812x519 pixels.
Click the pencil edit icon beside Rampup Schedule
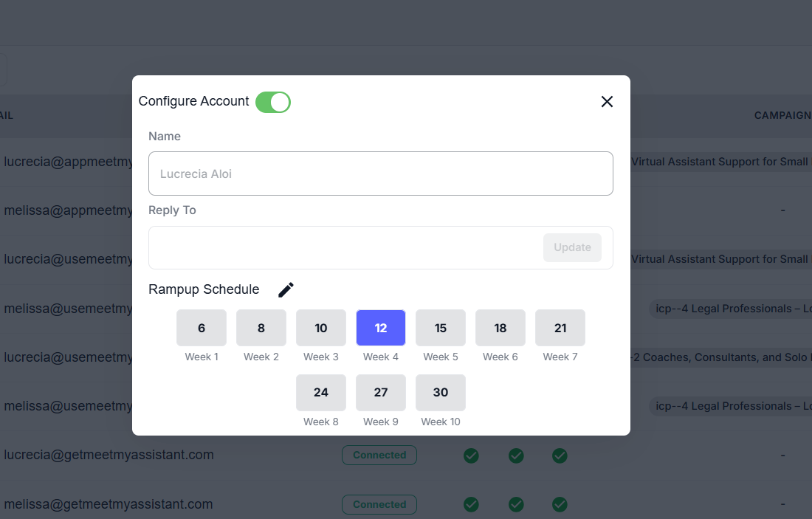(286, 289)
